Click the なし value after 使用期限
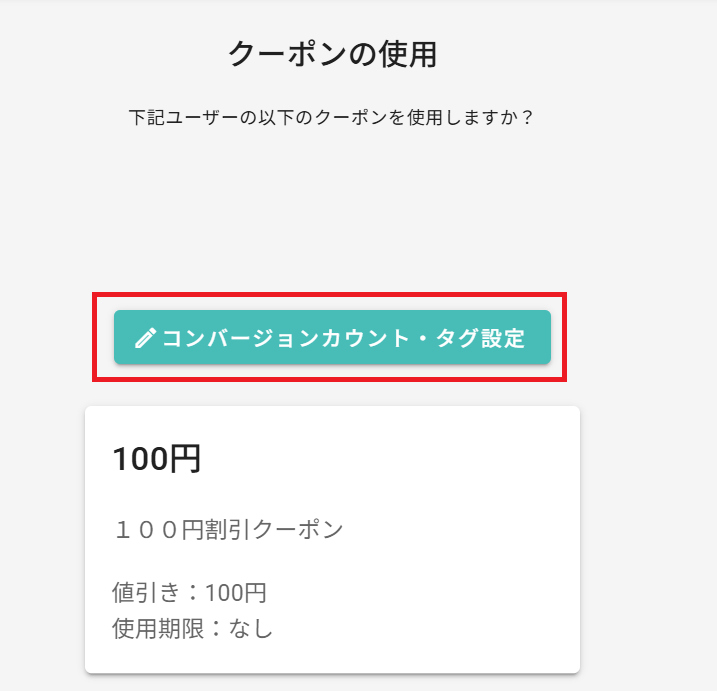The height and width of the screenshot is (691, 717). tap(250, 629)
